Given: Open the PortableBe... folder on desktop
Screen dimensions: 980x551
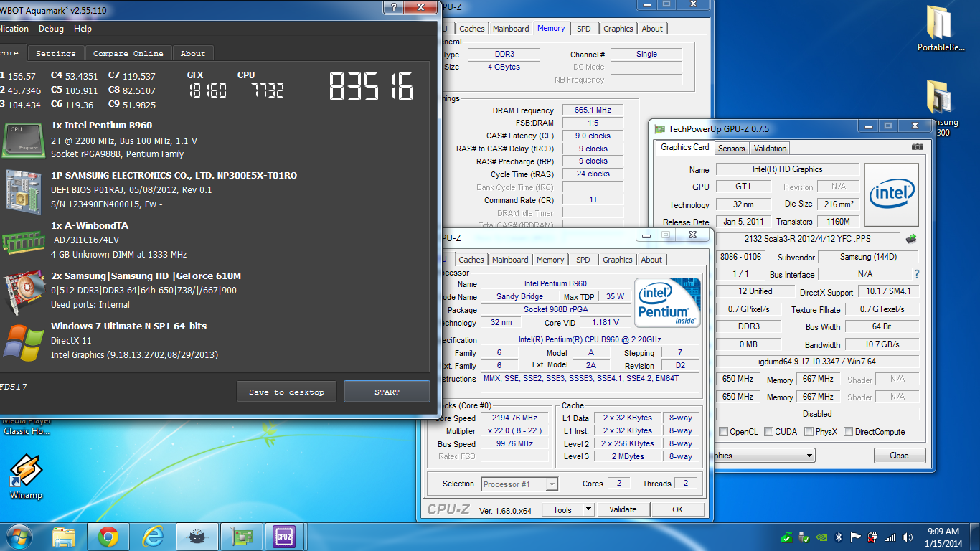Looking at the screenshot, I should [x=941, y=29].
